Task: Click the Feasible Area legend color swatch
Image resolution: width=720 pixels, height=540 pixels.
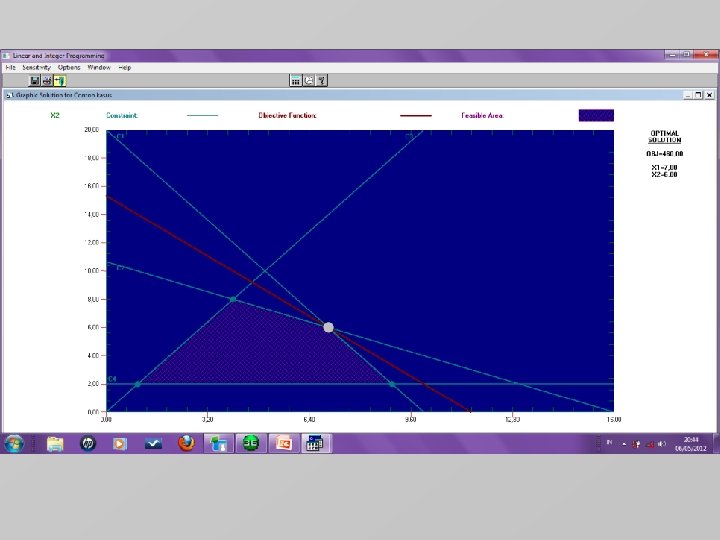Action: (x=596, y=115)
